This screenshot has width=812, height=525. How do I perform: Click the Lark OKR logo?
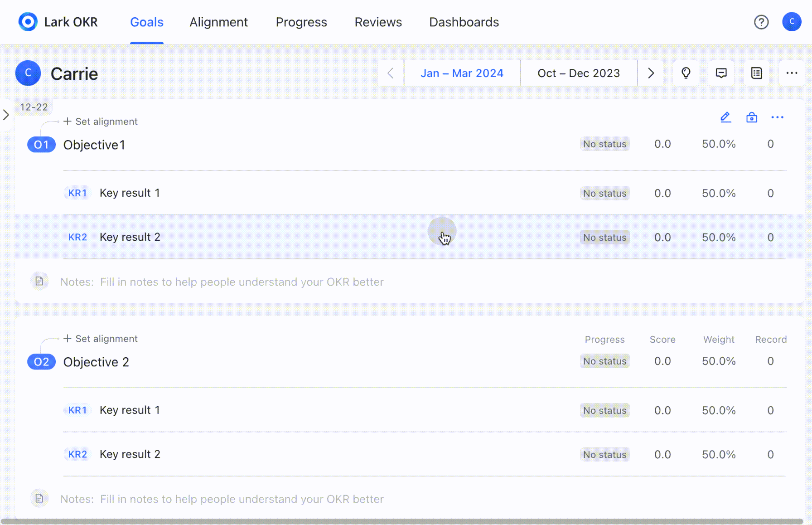(28, 22)
